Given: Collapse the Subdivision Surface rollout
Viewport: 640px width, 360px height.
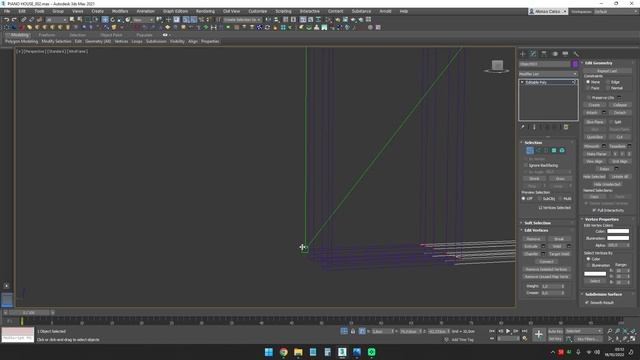Looking at the screenshot, I should click(603, 294).
